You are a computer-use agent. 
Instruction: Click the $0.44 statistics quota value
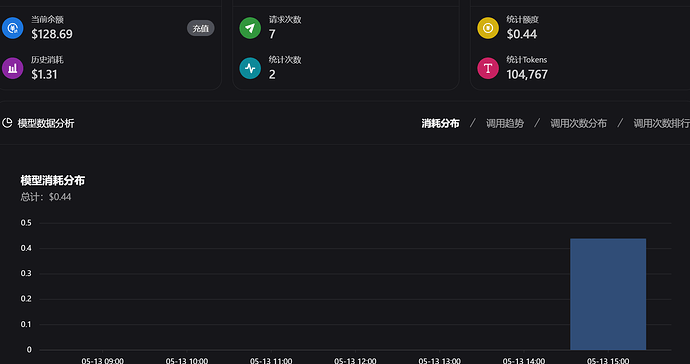click(x=522, y=34)
